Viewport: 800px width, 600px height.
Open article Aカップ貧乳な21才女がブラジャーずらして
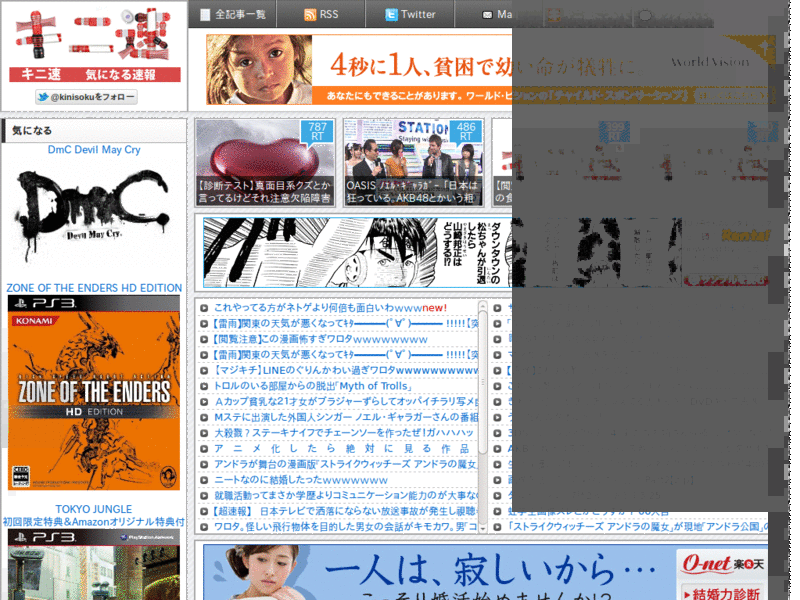[345, 402]
